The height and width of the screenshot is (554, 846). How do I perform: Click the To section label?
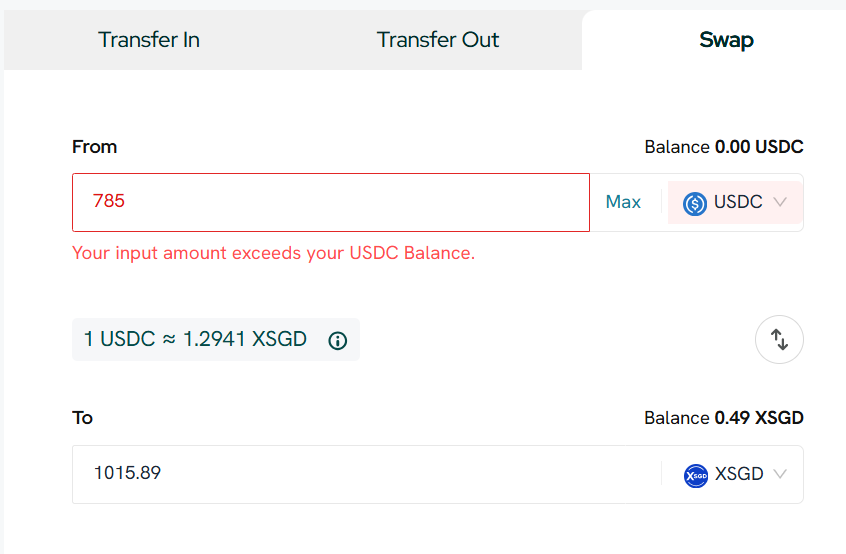click(82, 418)
